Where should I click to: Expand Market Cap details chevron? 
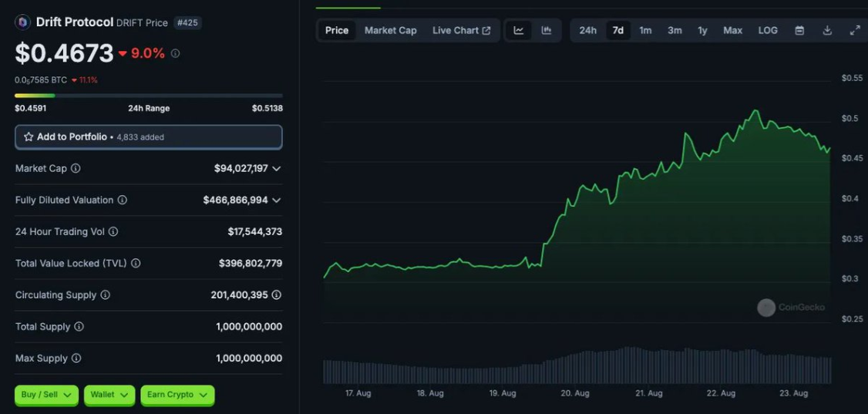(277, 168)
